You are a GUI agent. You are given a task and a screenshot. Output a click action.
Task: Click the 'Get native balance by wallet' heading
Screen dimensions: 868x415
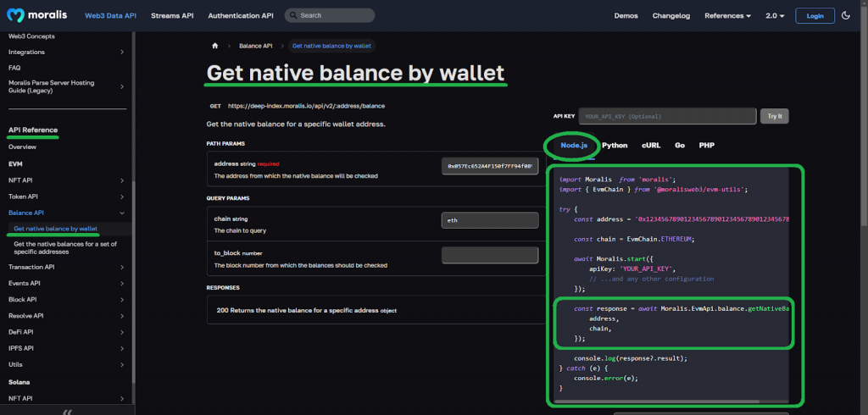pos(355,73)
